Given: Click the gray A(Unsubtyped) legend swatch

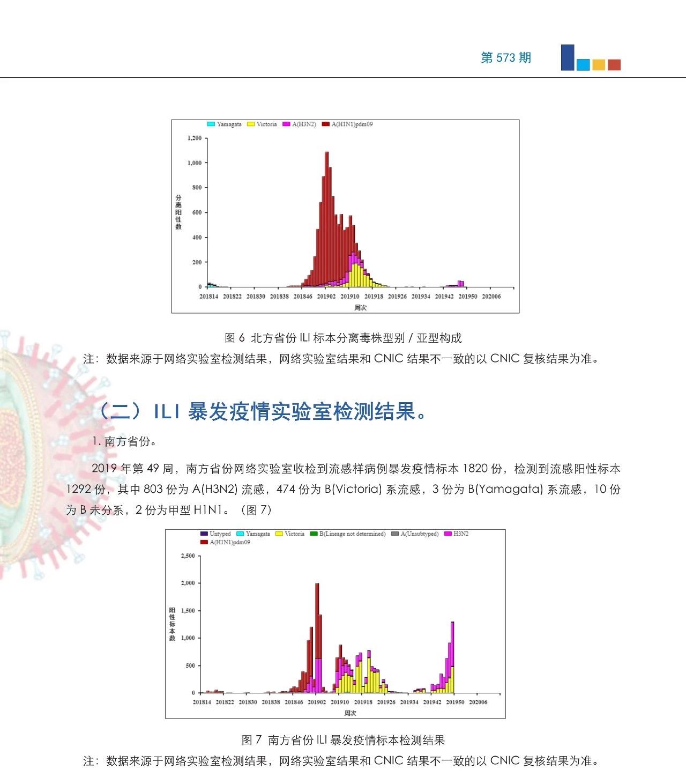Looking at the screenshot, I should pos(395,534).
